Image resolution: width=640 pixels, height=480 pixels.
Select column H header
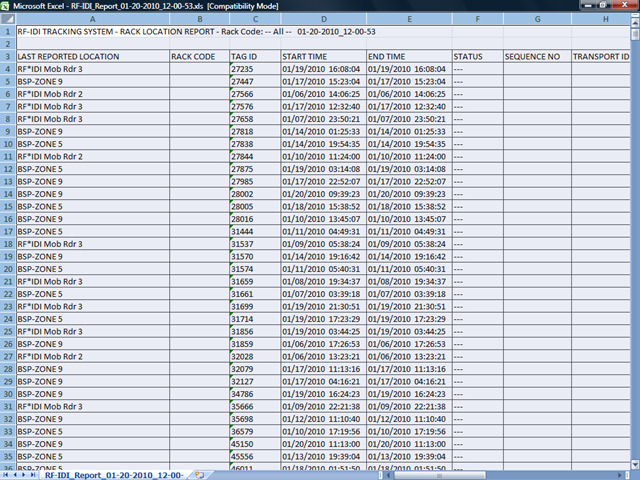(601, 19)
